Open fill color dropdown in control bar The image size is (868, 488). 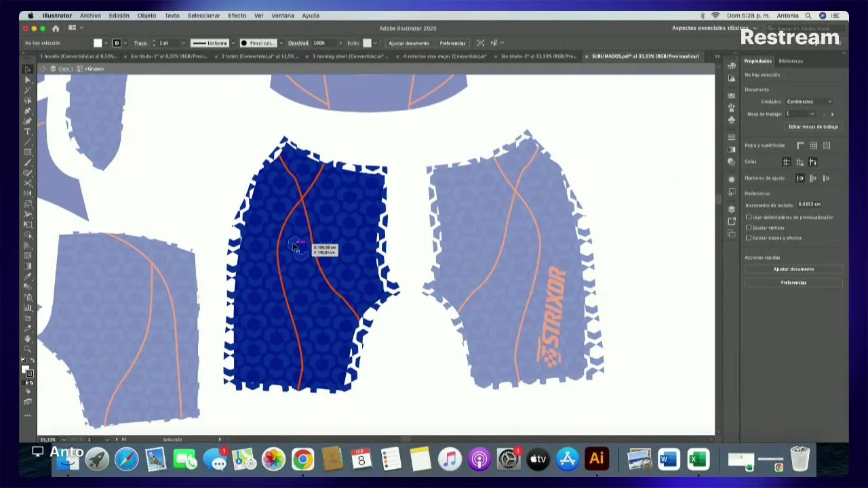pyautogui.click(x=106, y=43)
